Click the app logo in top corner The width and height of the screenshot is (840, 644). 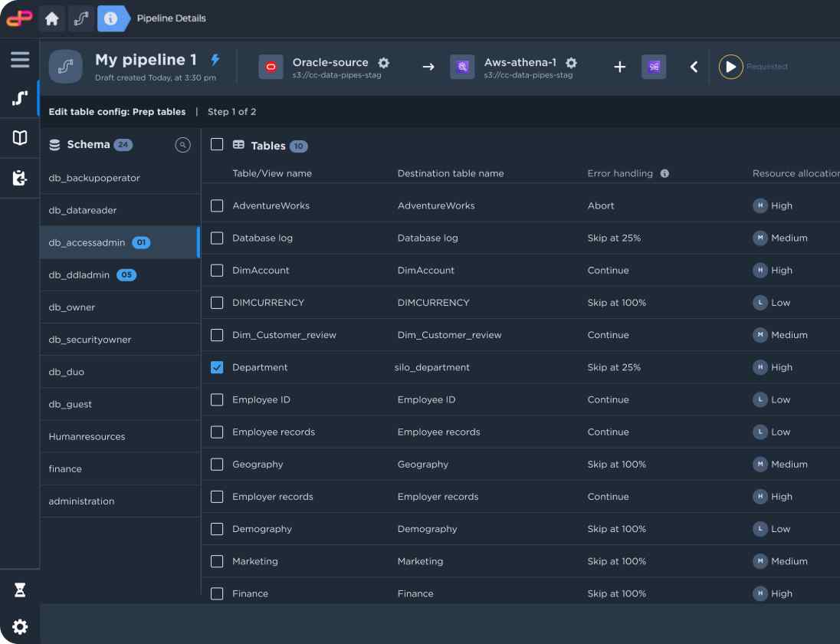19,18
